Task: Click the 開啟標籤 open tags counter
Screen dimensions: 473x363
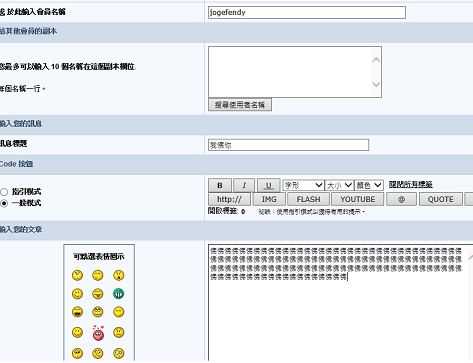Action: 226,211
